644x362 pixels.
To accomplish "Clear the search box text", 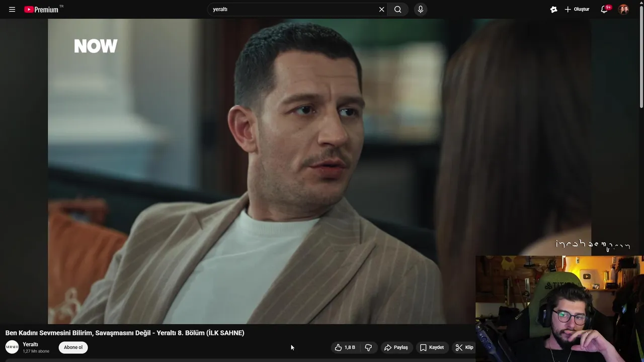I will (381, 10).
